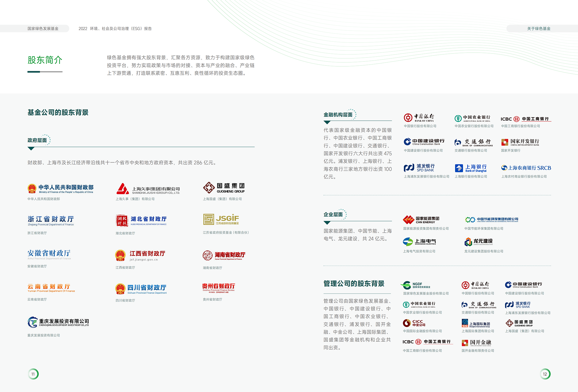
Task: Click page number 12 circle
Action: coord(545,374)
